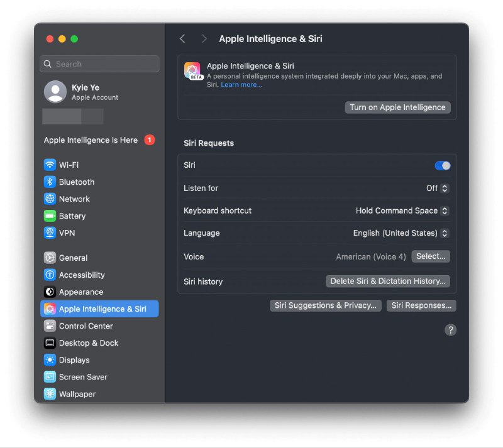Change the Keyboard shortcut dropdown
The image size is (503, 448).
(402, 210)
